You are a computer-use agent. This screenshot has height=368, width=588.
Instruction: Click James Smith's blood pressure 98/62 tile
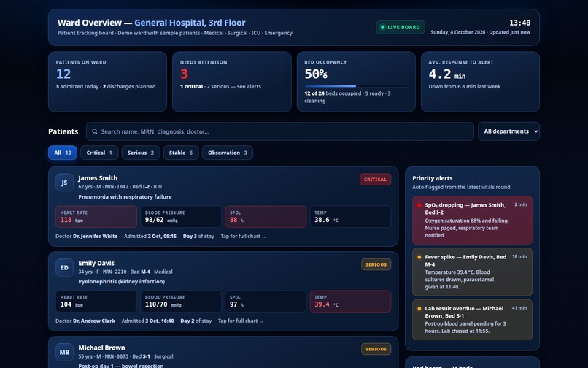[x=181, y=217]
